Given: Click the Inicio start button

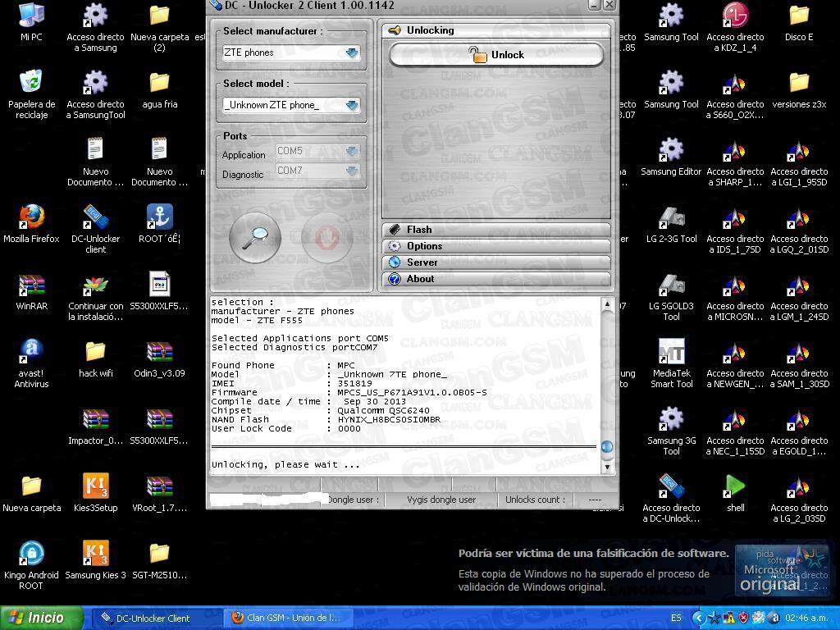Looking at the screenshot, I should tap(42, 618).
